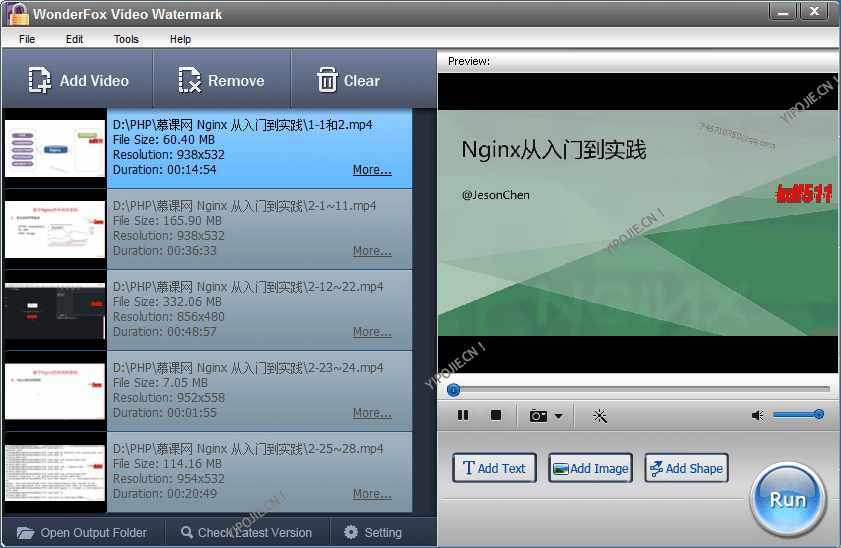Click the Add Shape button

coord(685,468)
